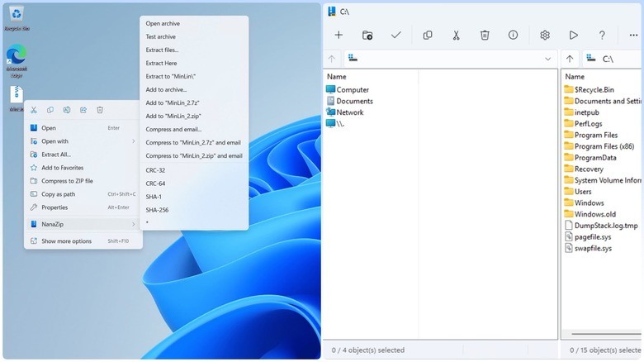
Task: Click the Delete trash icon in NanaZip toolbar
Action: [x=485, y=36]
